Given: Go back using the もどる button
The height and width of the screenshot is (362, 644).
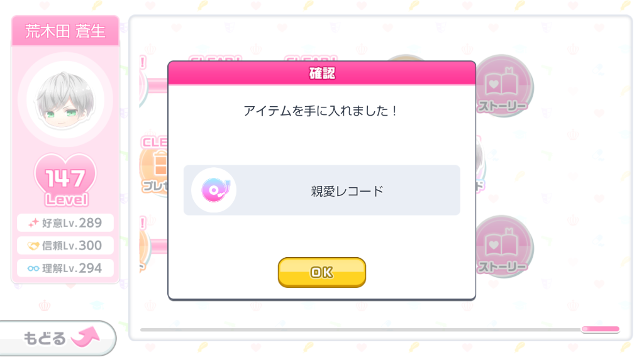Looking at the screenshot, I should click(x=58, y=338).
